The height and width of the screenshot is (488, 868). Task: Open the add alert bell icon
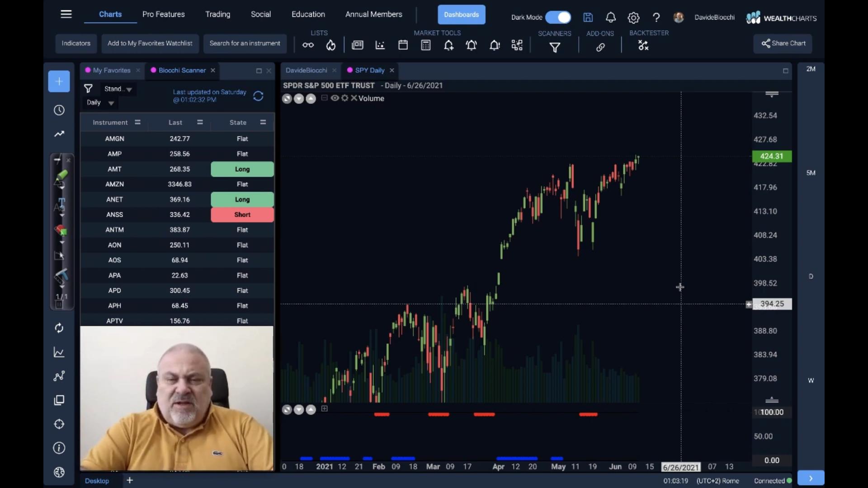448,45
